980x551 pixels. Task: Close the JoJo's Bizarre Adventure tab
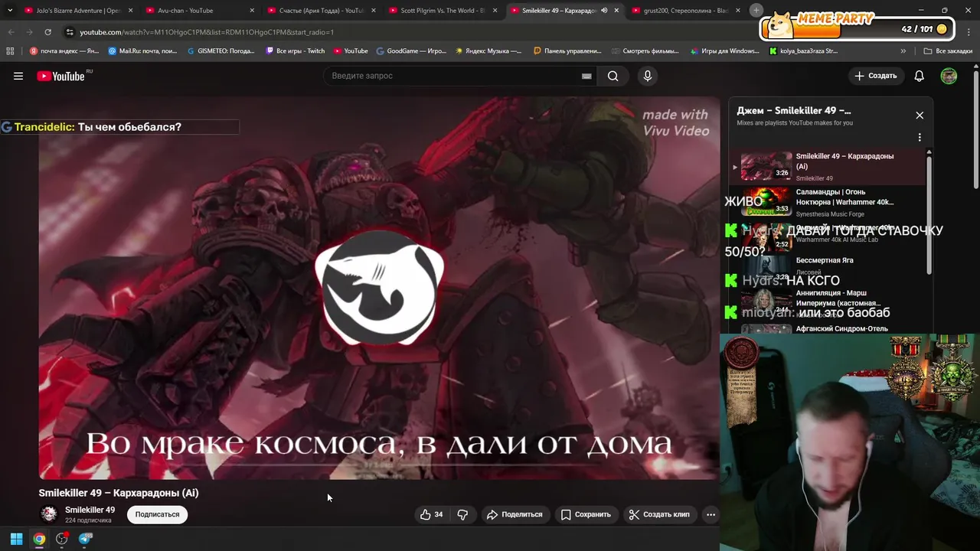point(130,11)
